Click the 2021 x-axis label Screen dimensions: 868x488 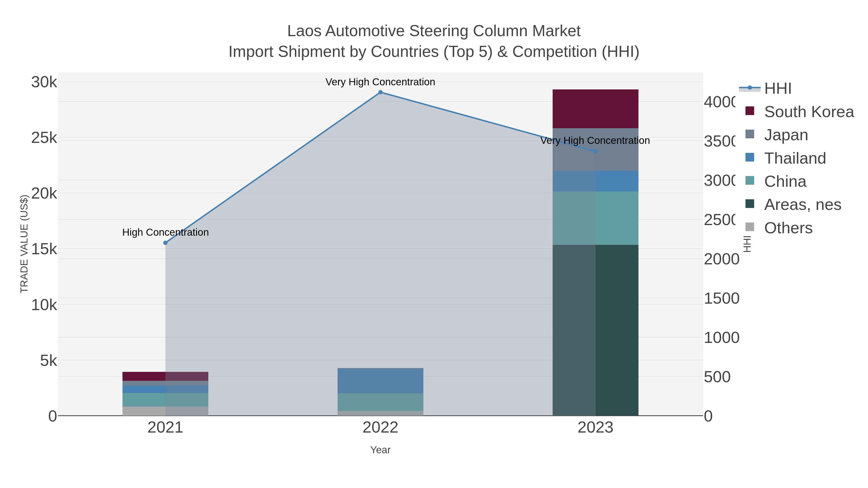click(x=165, y=428)
